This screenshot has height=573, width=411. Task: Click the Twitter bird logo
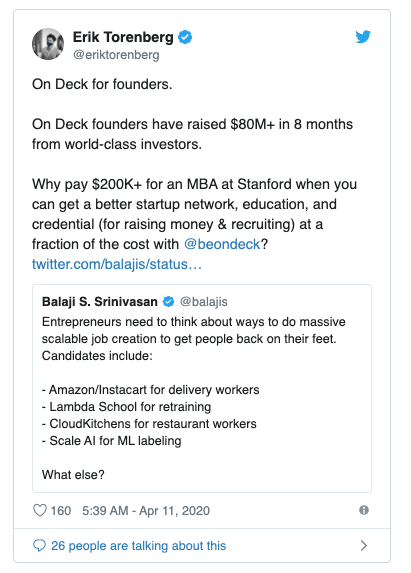pos(363,37)
